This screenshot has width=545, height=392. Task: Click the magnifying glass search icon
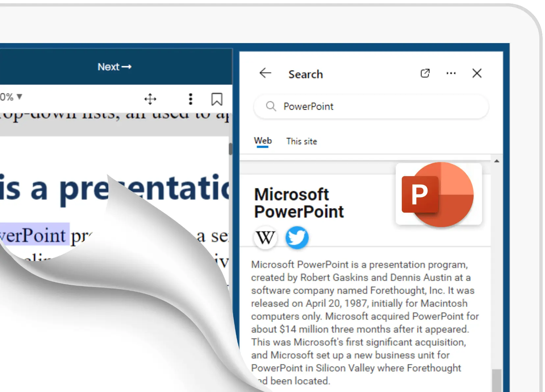[x=271, y=106]
